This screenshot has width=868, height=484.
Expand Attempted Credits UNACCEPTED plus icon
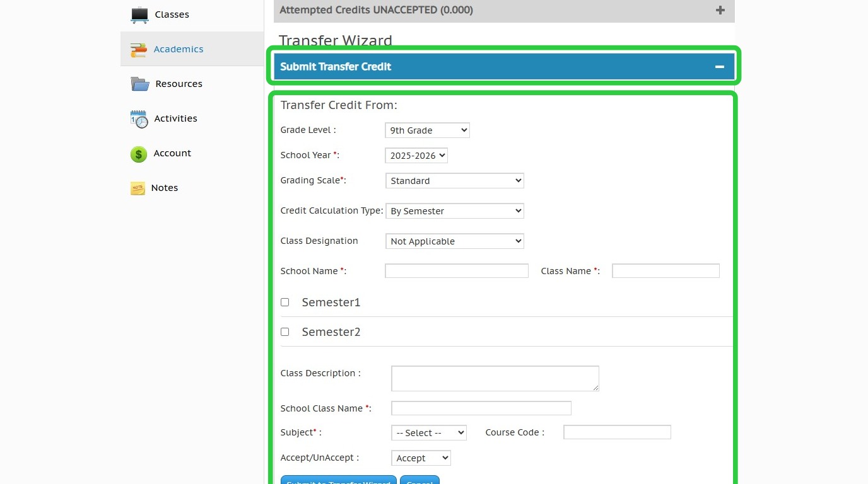(720, 10)
